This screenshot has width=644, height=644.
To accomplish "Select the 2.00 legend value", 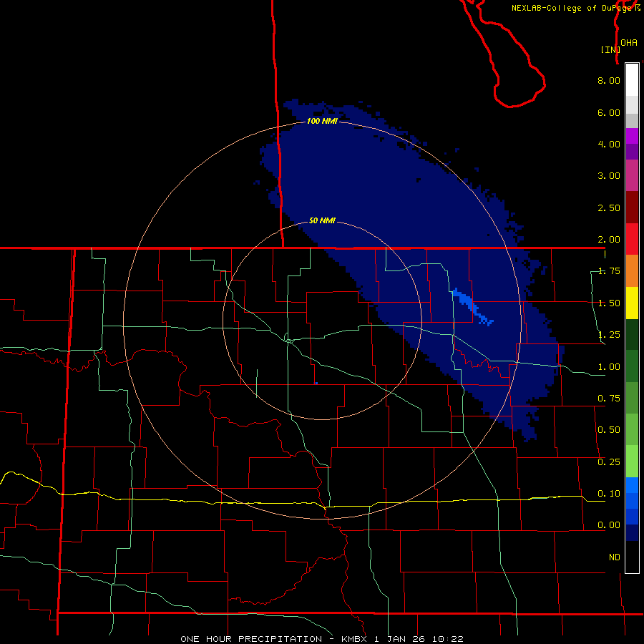I will click(609, 239).
